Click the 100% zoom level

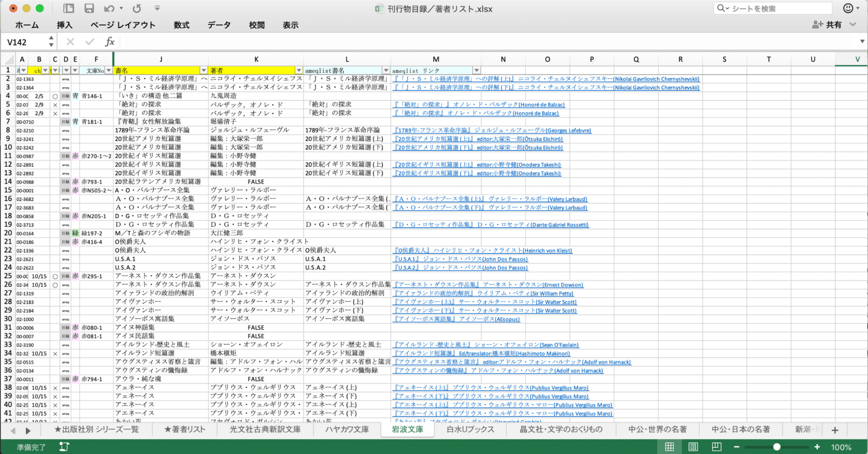(841, 447)
